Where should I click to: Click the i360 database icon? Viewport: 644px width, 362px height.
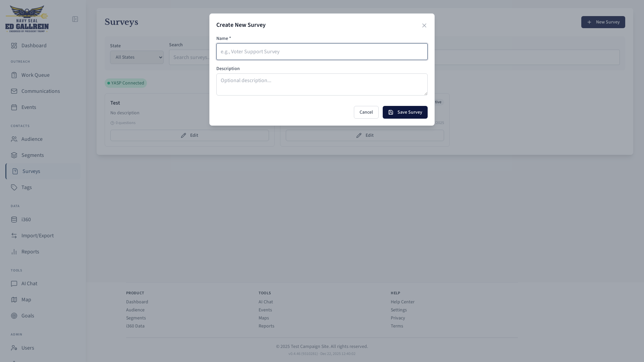click(14, 220)
